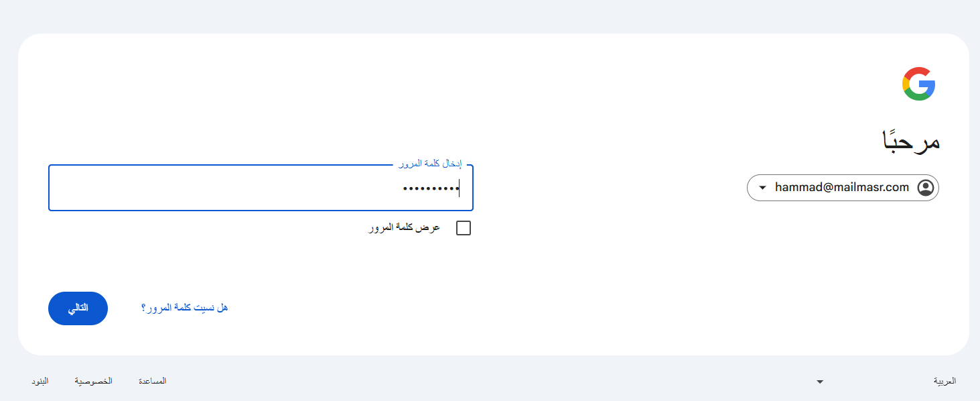Click the مرحبًا heading
Image resolution: width=980 pixels, height=401 pixels.
point(910,141)
